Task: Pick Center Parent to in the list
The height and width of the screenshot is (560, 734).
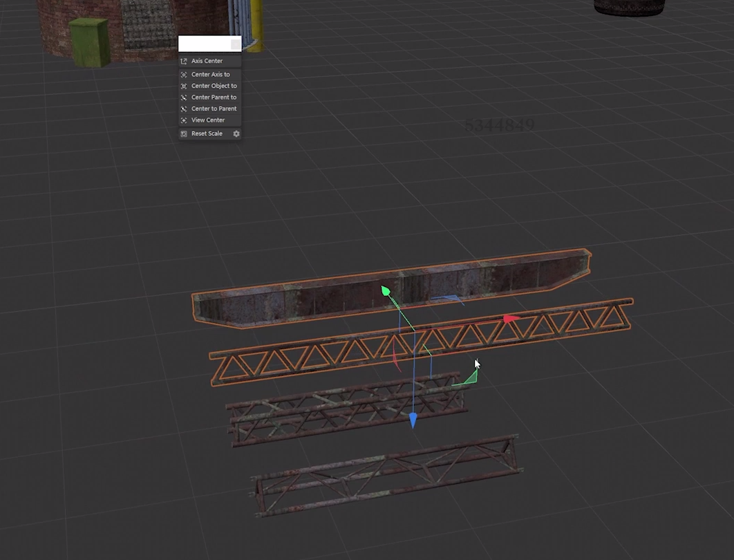Action: (x=209, y=97)
